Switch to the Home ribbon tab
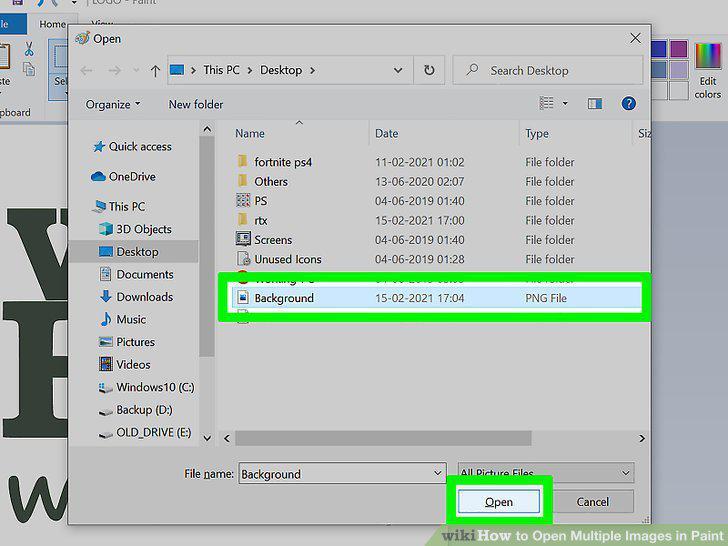Screen dimensions: 728x546 (x=52, y=24)
